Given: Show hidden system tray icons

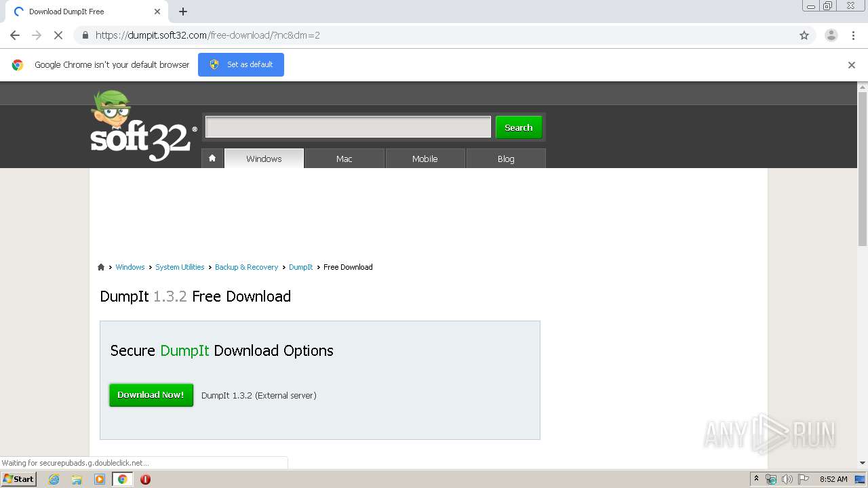Looking at the screenshot, I should tap(756, 479).
